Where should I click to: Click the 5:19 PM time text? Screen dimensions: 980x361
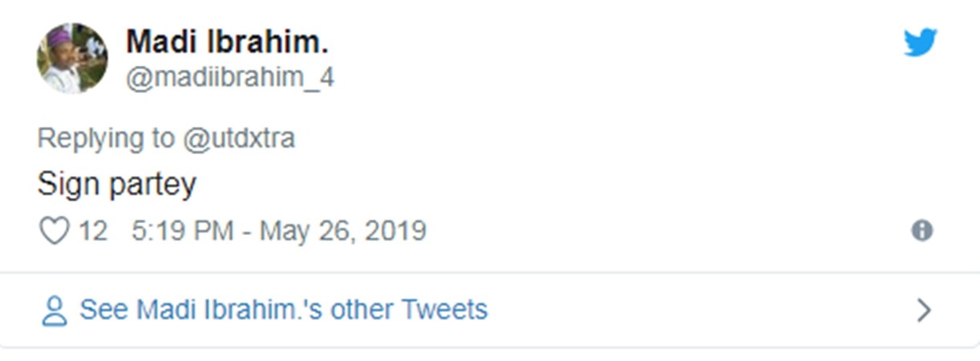pyautogui.click(x=183, y=232)
